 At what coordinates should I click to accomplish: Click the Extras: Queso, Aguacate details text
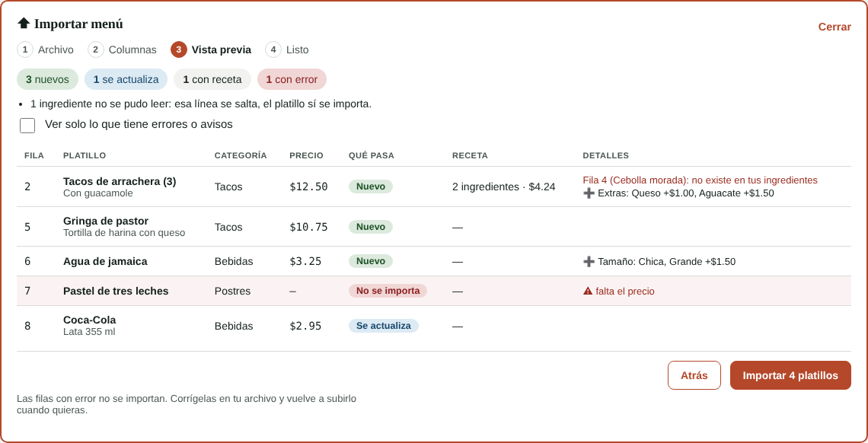click(686, 193)
